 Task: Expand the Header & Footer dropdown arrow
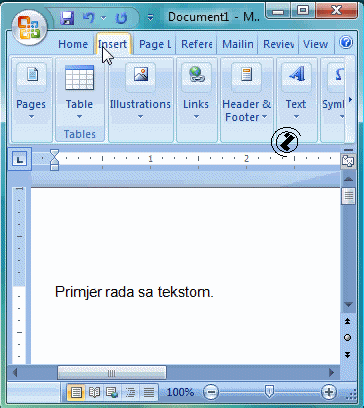(x=265, y=117)
